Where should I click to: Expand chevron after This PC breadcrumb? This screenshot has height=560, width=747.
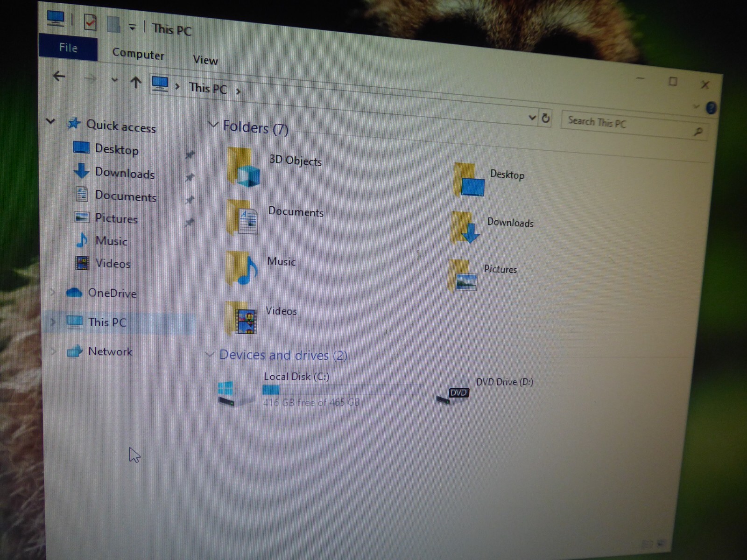(238, 91)
